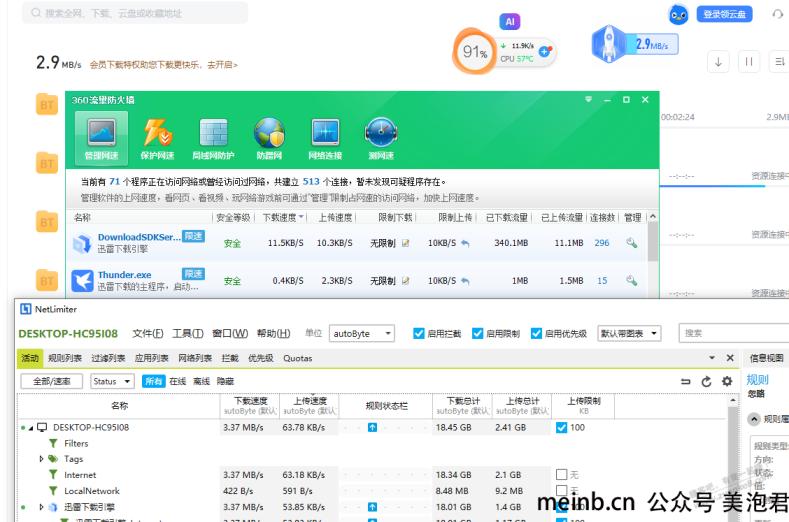Image resolution: width=789 pixels, height=522 pixels.
Task: Collapse the 规则属性 section in info view
Action: (x=753, y=419)
